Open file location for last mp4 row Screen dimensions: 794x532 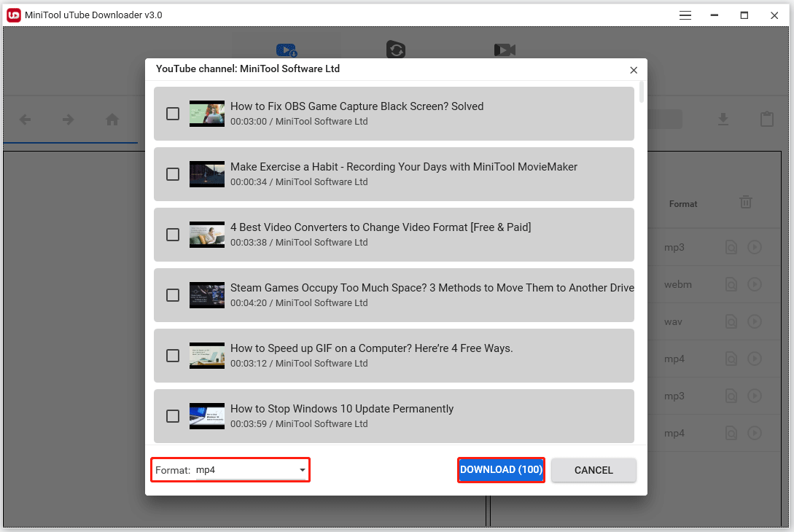pyautogui.click(x=731, y=434)
